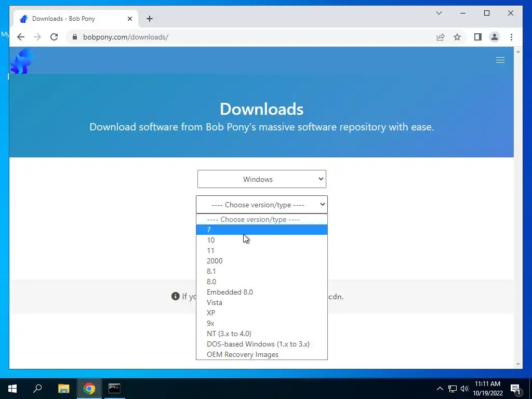
Task: Click the page scrollbar down arrow
Action: point(518,364)
